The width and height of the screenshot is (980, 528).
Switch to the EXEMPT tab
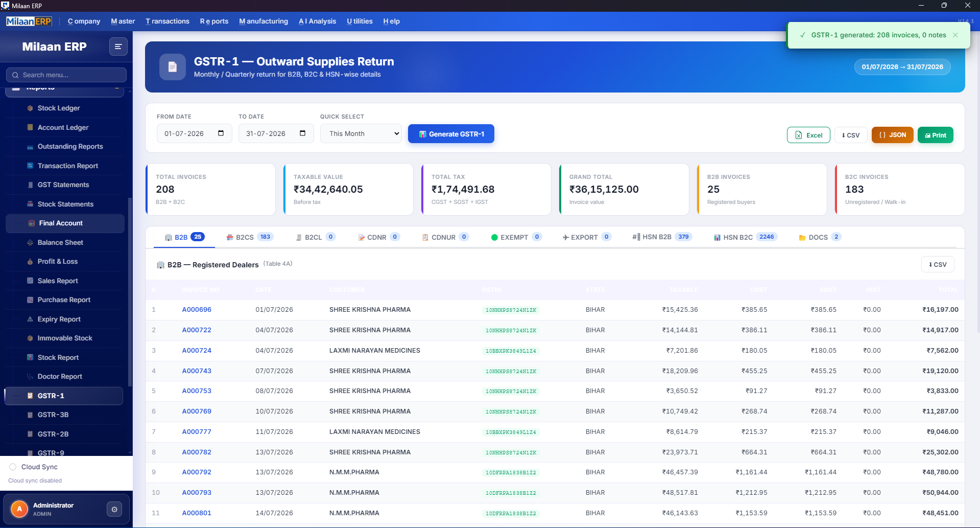click(x=516, y=237)
